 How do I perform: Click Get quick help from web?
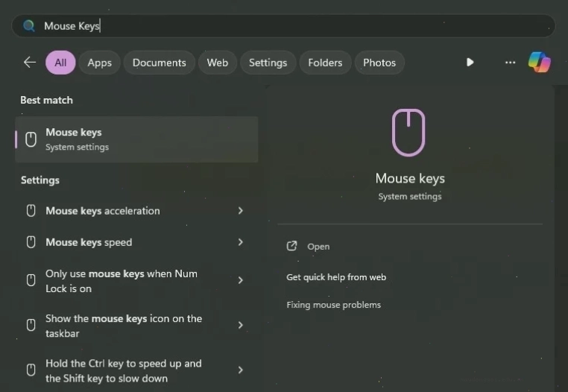[x=336, y=277]
